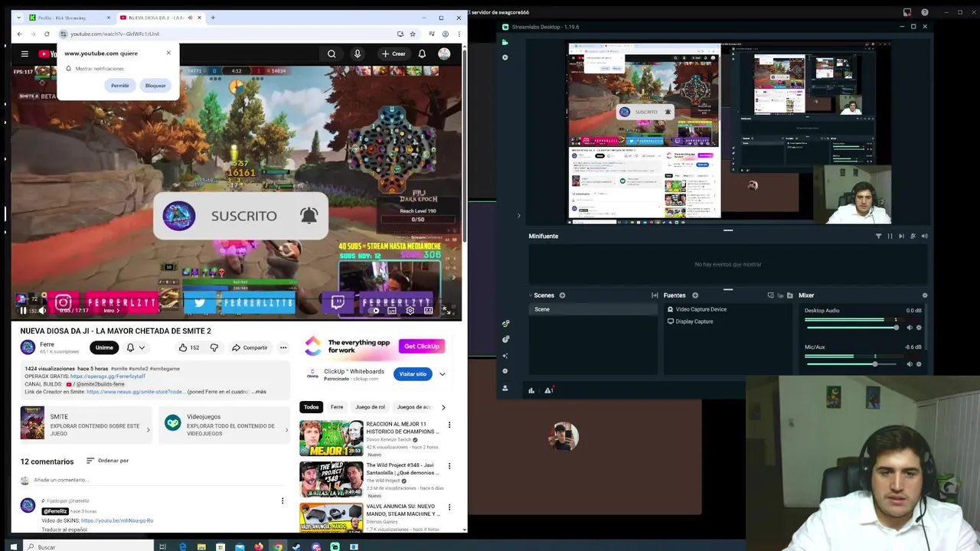
Task: Enter YouTube fullscreen mode
Action: (x=446, y=311)
